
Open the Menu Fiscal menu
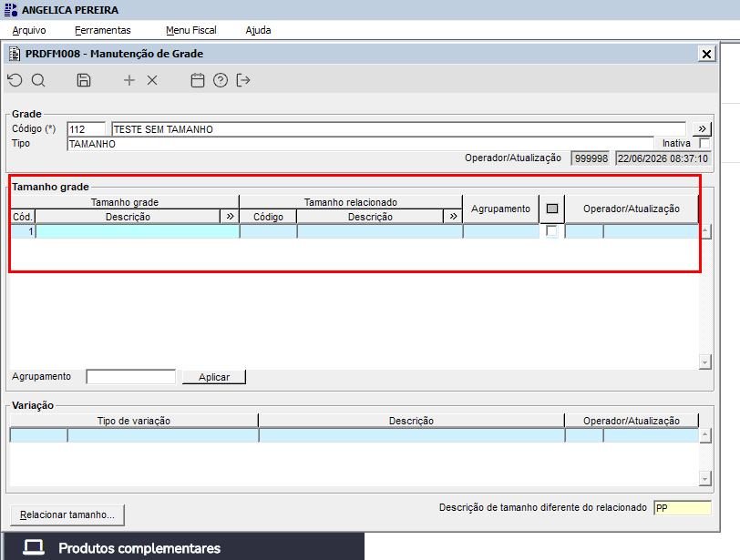191,30
